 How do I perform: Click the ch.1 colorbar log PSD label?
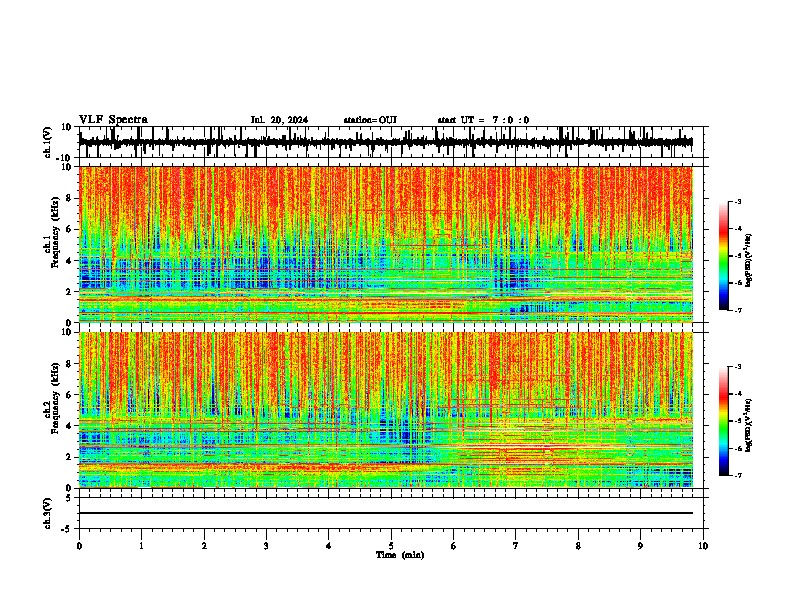point(750,260)
